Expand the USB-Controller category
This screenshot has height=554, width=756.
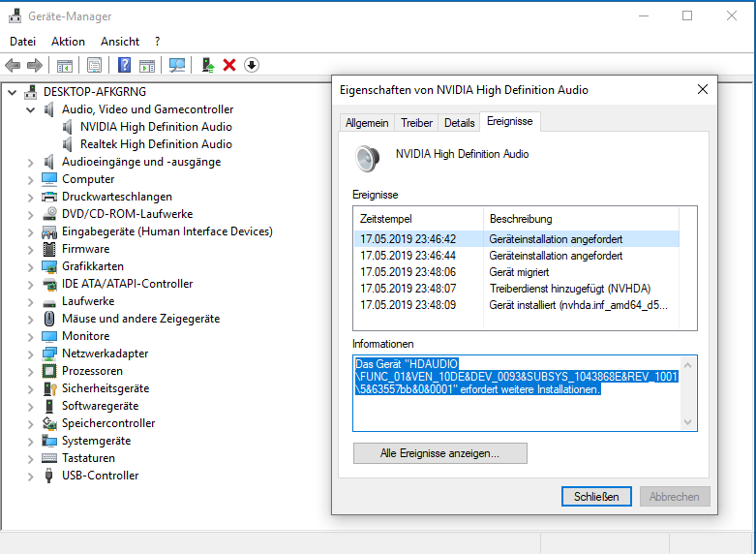click(30, 477)
